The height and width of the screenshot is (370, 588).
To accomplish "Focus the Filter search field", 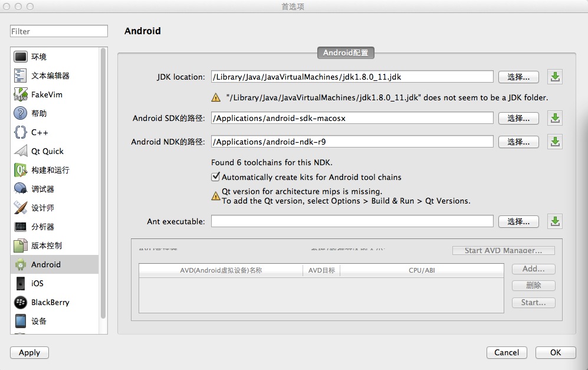I will [59, 31].
